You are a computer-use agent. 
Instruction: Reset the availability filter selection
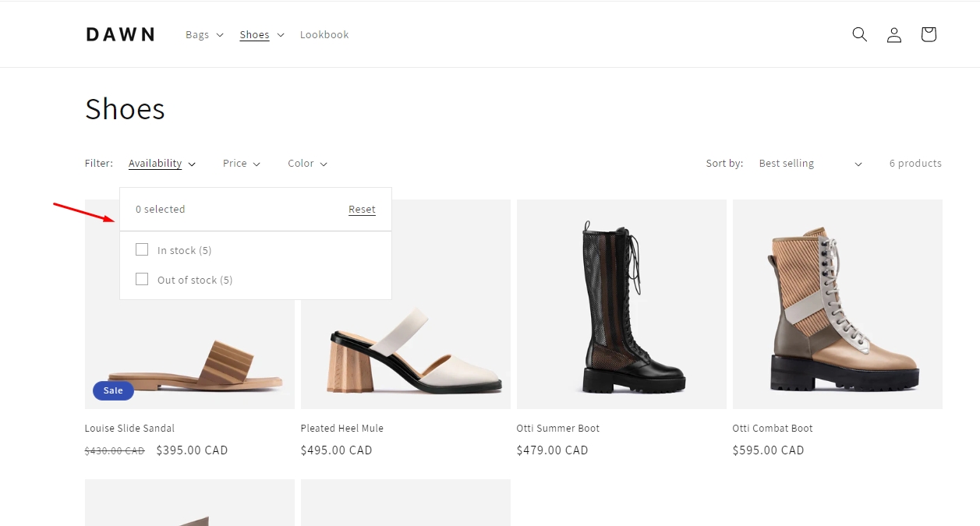coord(362,209)
